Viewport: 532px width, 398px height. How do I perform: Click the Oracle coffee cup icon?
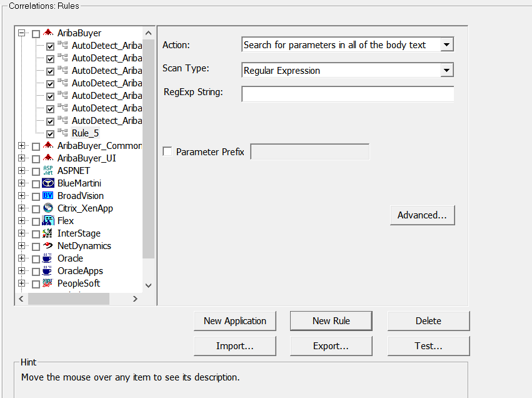[47, 258]
